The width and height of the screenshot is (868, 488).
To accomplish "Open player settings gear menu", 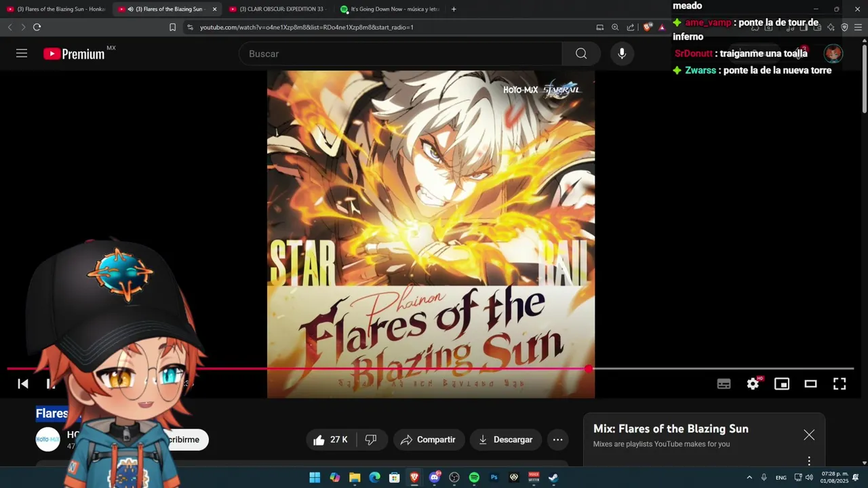I will [753, 384].
